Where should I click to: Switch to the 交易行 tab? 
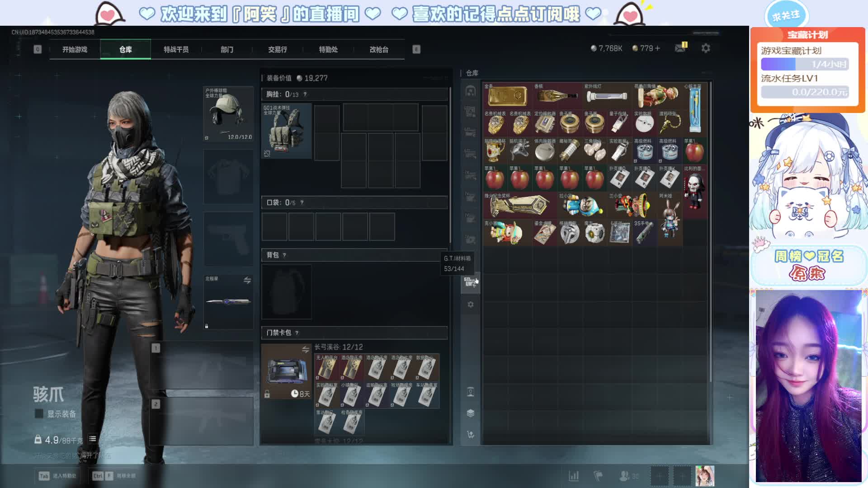[277, 49]
